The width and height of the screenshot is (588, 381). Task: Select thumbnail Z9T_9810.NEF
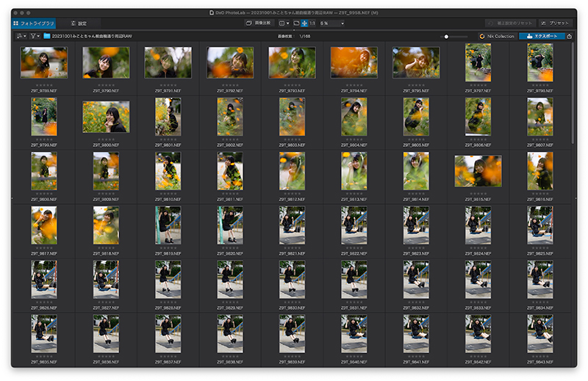pos(168,171)
